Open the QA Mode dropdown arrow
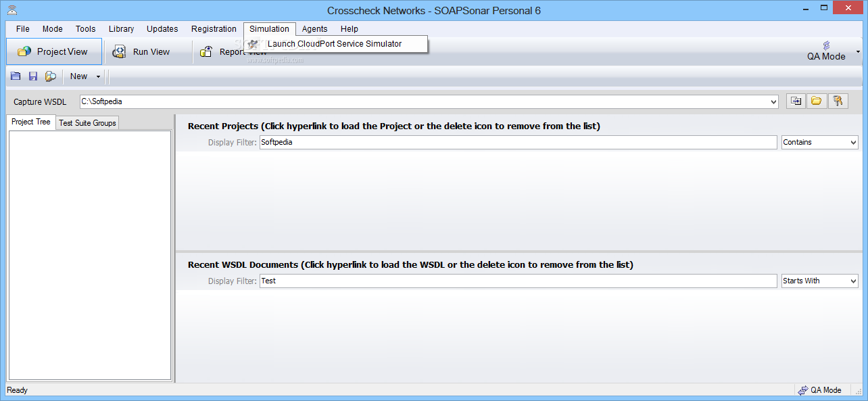The height and width of the screenshot is (401, 868). pos(859,51)
